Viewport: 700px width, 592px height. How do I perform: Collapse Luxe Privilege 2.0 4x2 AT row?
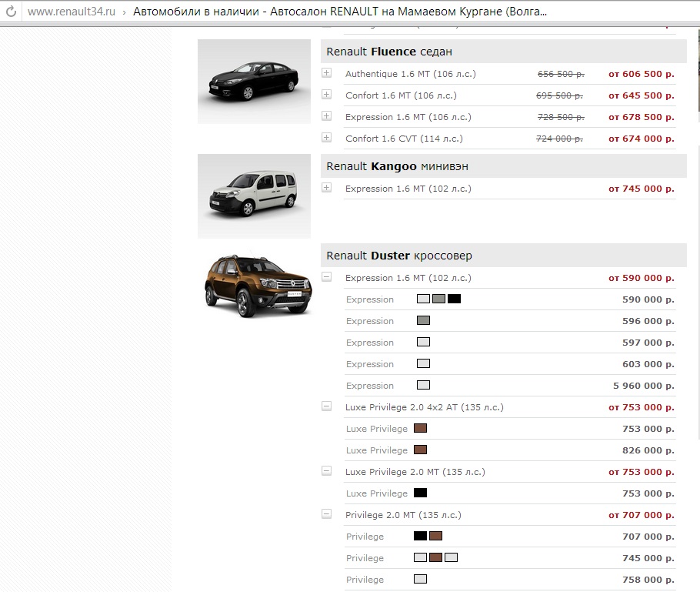click(327, 406)
